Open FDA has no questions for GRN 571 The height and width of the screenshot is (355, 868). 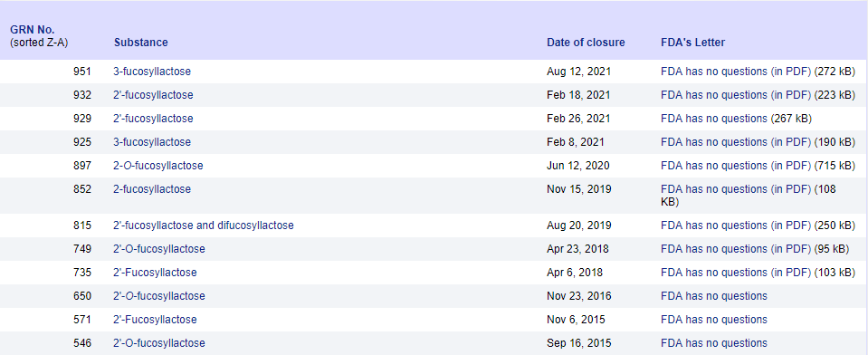714,320
